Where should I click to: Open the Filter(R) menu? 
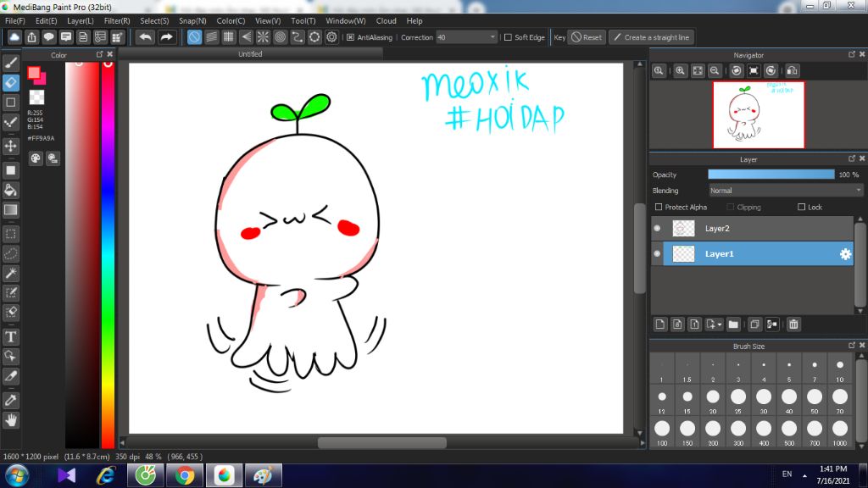pyautogui.click(x=117, y=20)
